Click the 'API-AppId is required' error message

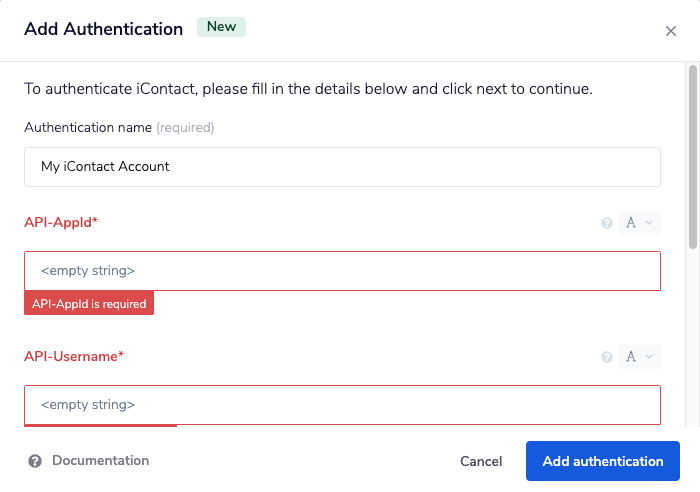89,304
